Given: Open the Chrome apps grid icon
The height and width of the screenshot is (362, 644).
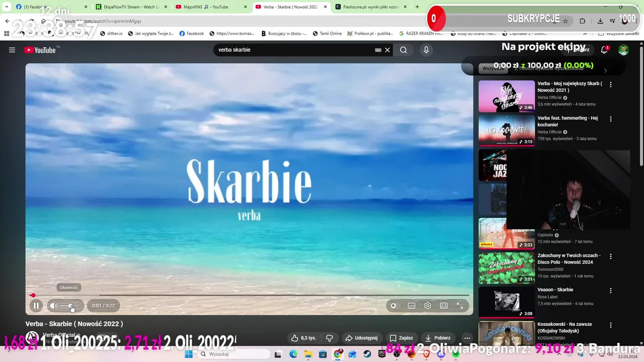Looking at the screenshot, I should (7, 34).
